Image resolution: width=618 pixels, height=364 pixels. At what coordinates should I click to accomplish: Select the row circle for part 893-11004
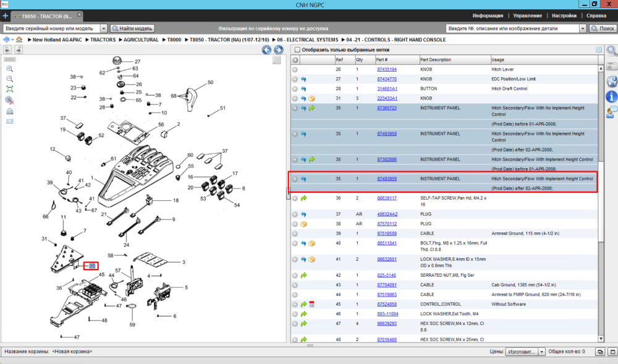[295, 314]
